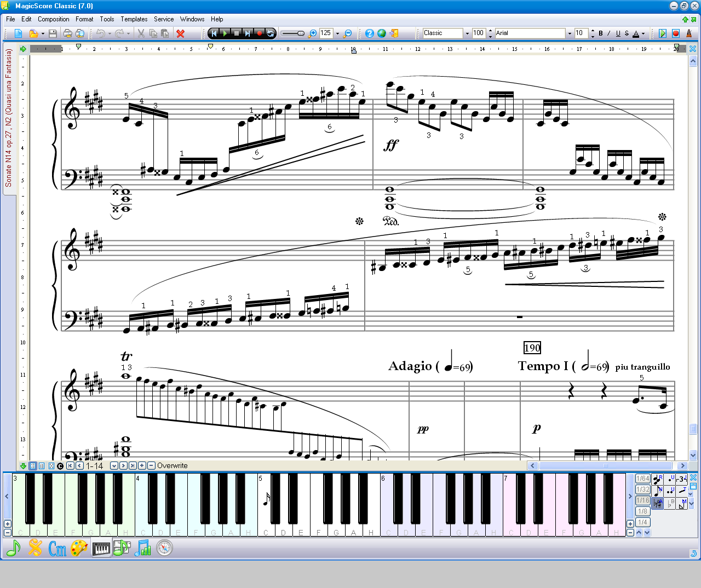Click the exit door icon

click(394, 33)
